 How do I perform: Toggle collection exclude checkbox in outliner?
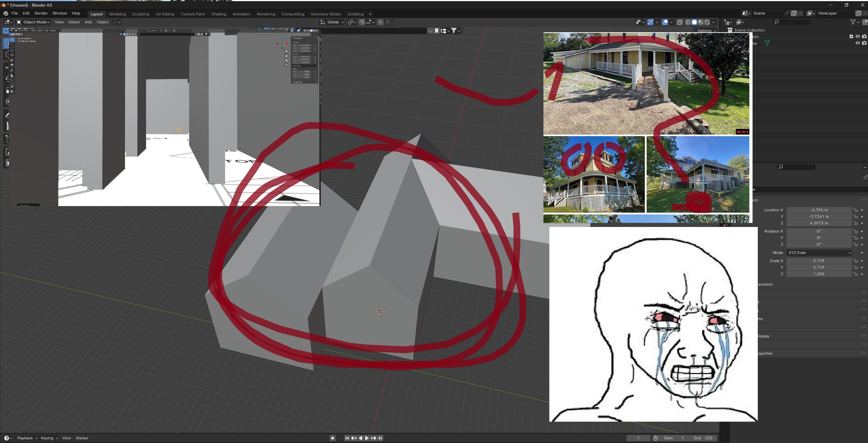[x=851, y=36]
